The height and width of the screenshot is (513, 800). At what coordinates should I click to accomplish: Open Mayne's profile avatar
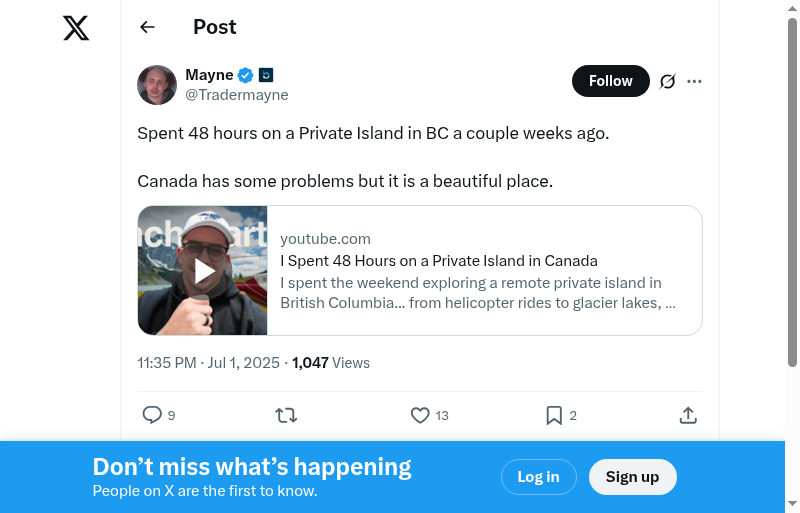click(x=157, y=85)
